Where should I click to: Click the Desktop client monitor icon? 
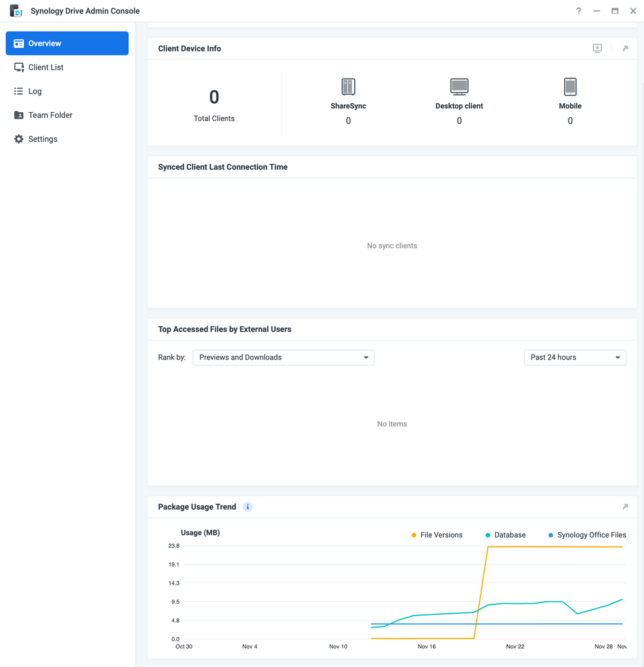pyautogui.click(x=459, y=86)
